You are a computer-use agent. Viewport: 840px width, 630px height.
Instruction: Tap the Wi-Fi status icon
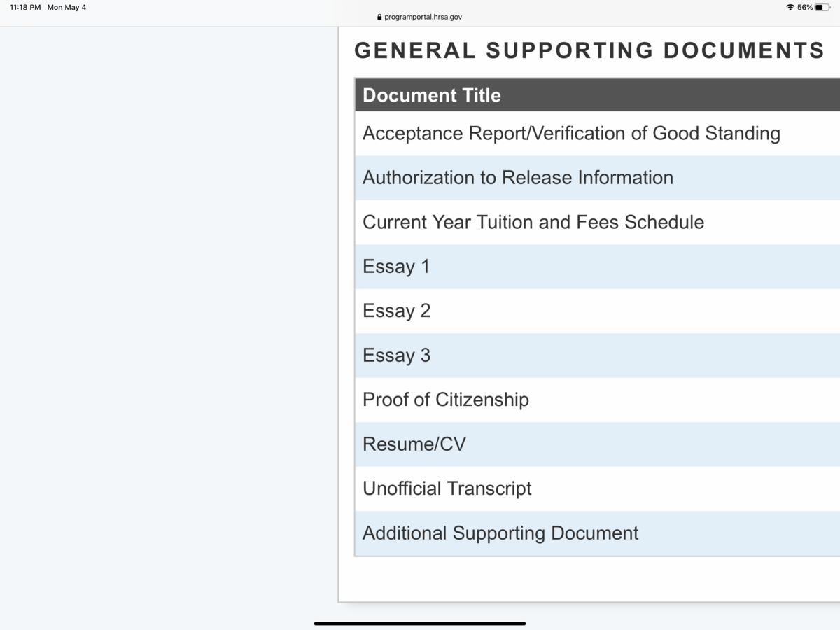[790, 8]
